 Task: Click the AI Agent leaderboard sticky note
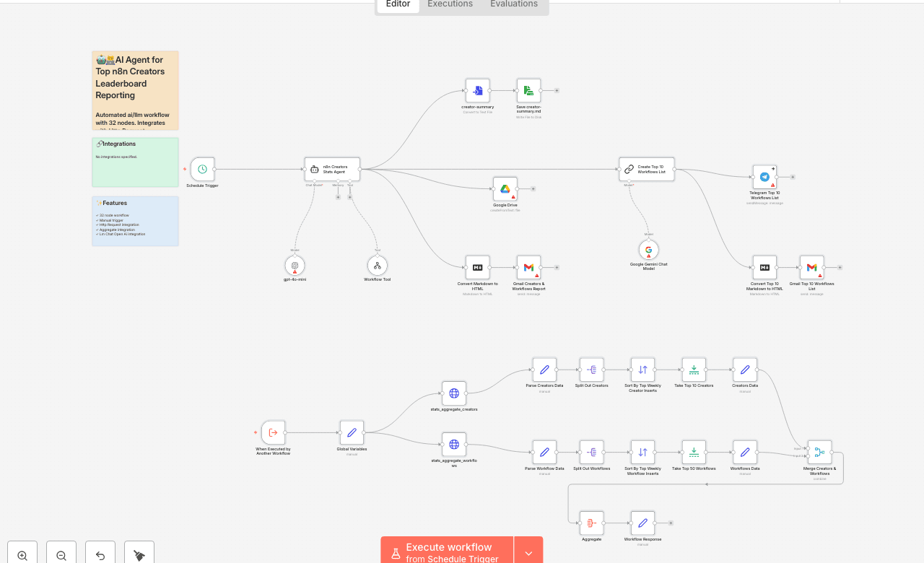[135, 90]
